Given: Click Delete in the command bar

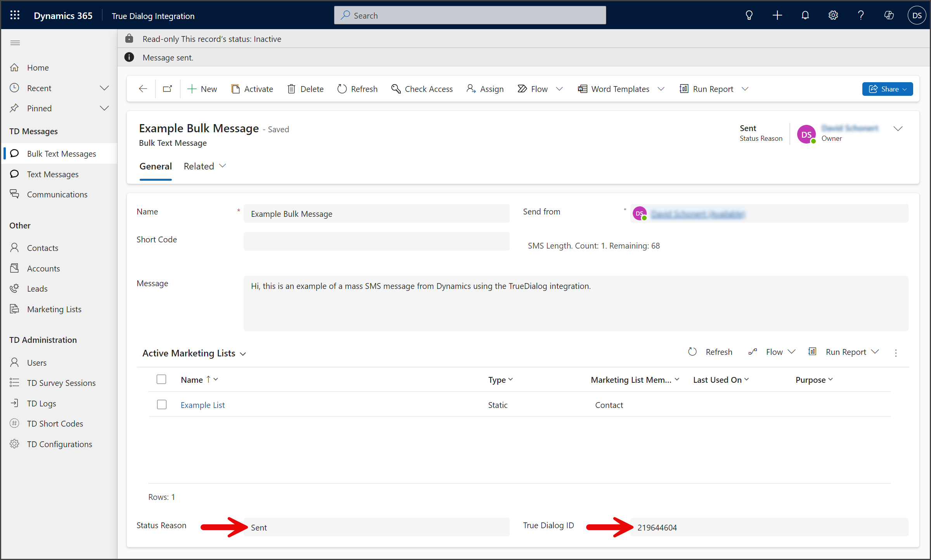Looking at the screenshot, I should tap(306, 89).
